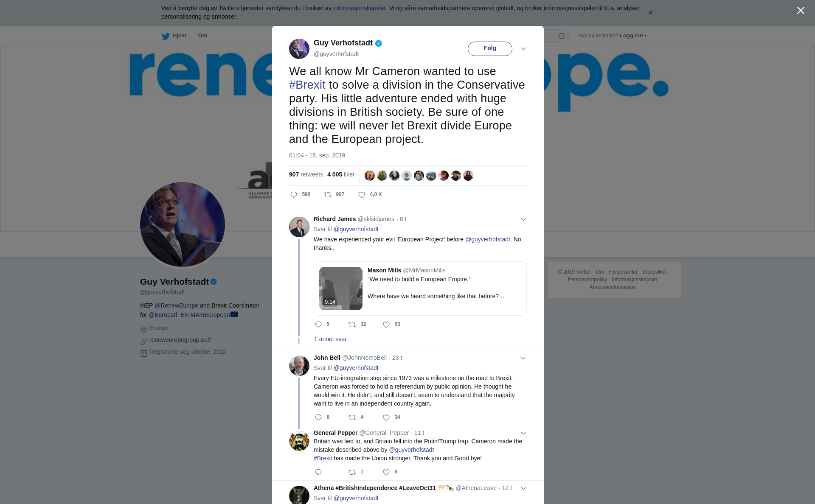Expand options for John Bell's reply

(523, 358)
